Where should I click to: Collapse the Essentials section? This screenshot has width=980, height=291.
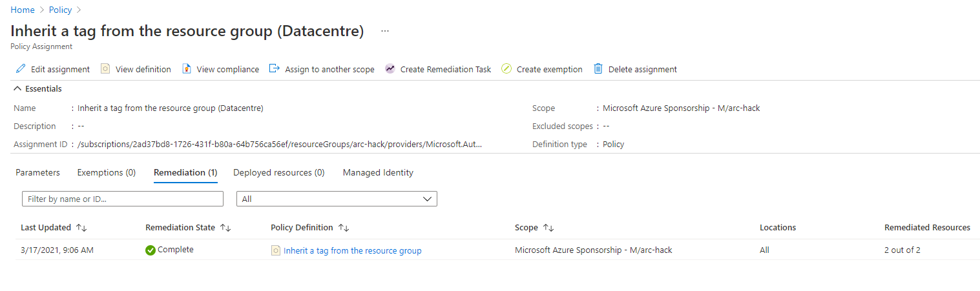[x=17, y=88]
